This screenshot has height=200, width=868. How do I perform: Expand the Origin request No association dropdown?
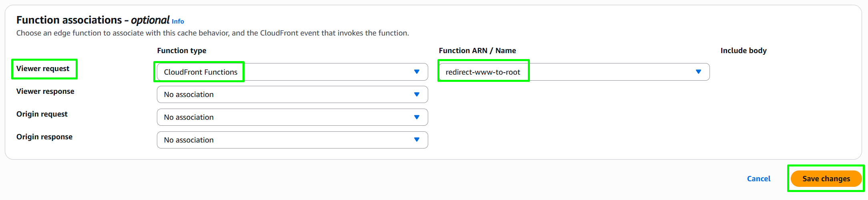click(x=293, y=117)
